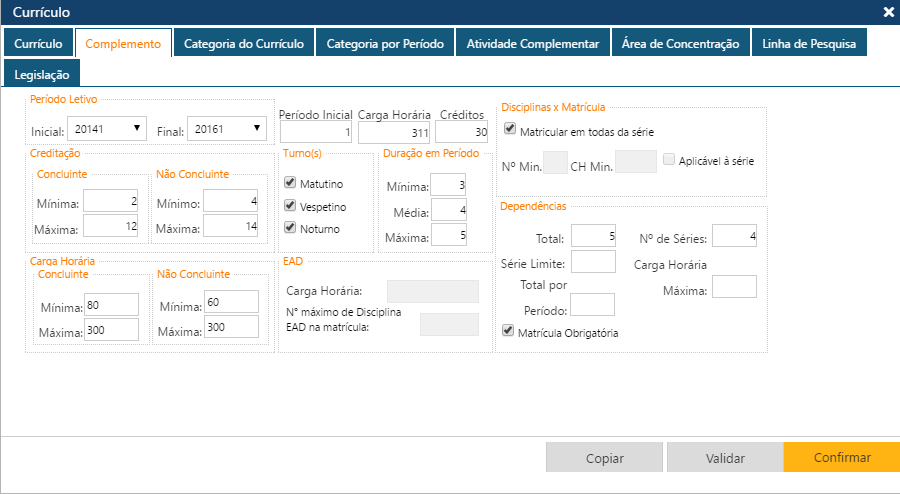Open Categoria do Currículo tab
This screenshot has height=494, width=900.
click(x=244, y=44)
